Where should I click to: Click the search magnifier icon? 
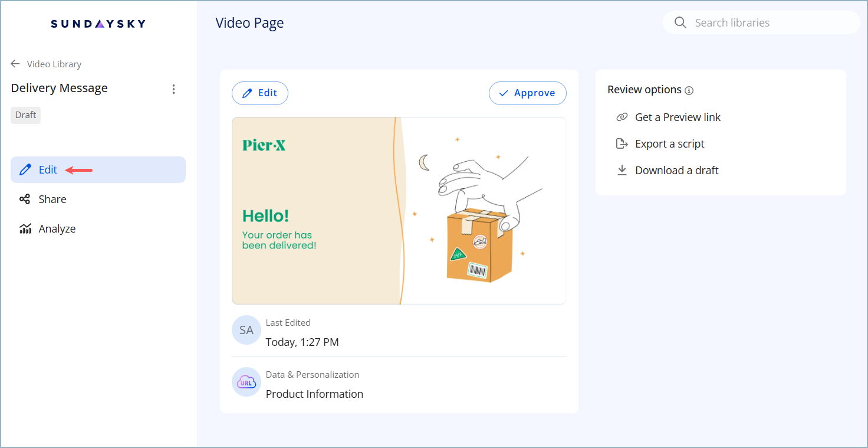680,23
